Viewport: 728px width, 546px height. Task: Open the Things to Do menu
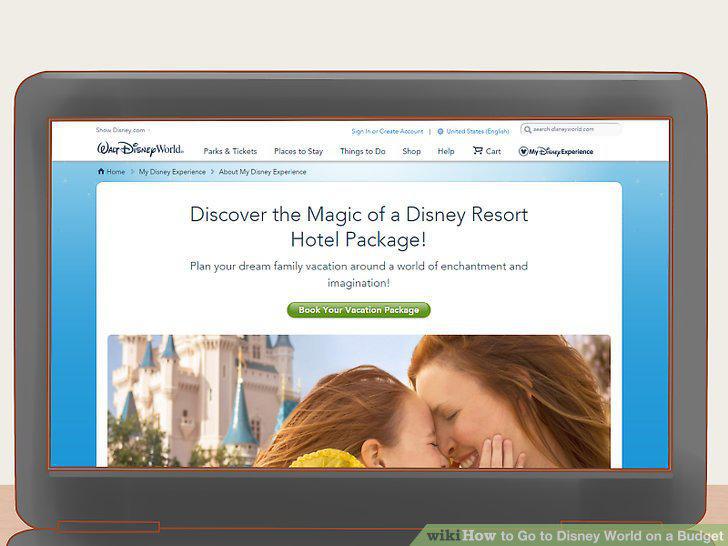click(x=363, y=151)
